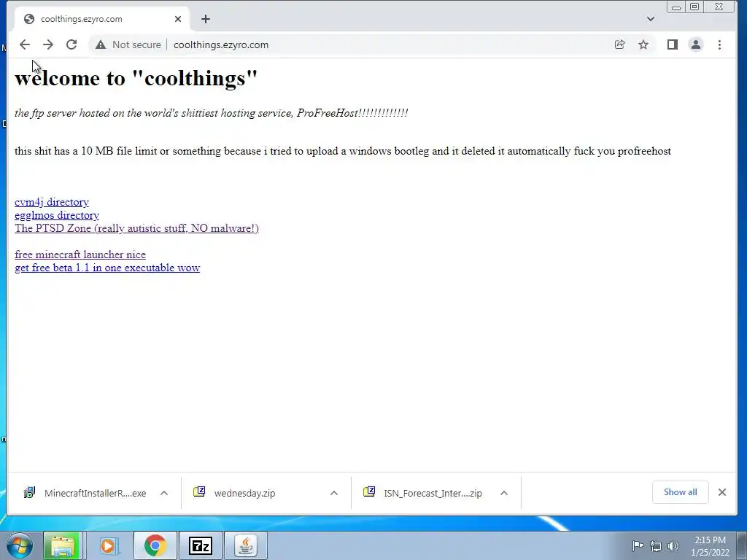Click the volume speaker tray icon
The height and width of the screenshot is (560, 747).
tap(673, 546)
